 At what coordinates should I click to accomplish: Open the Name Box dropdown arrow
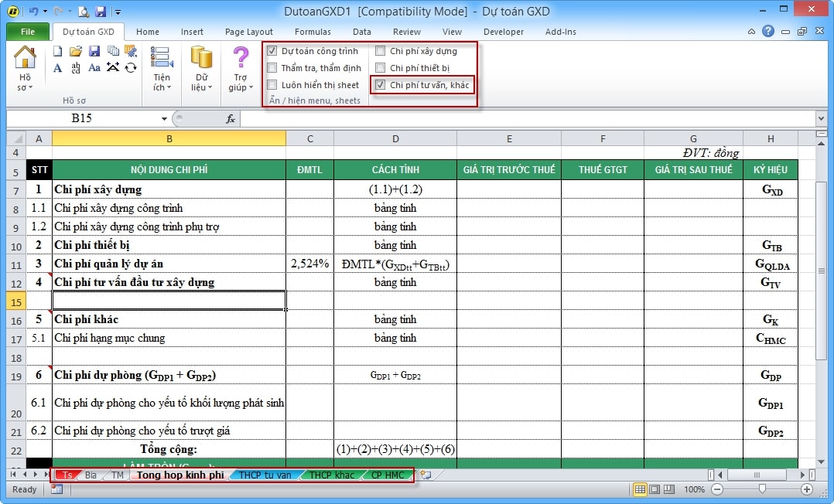(164, 119)
